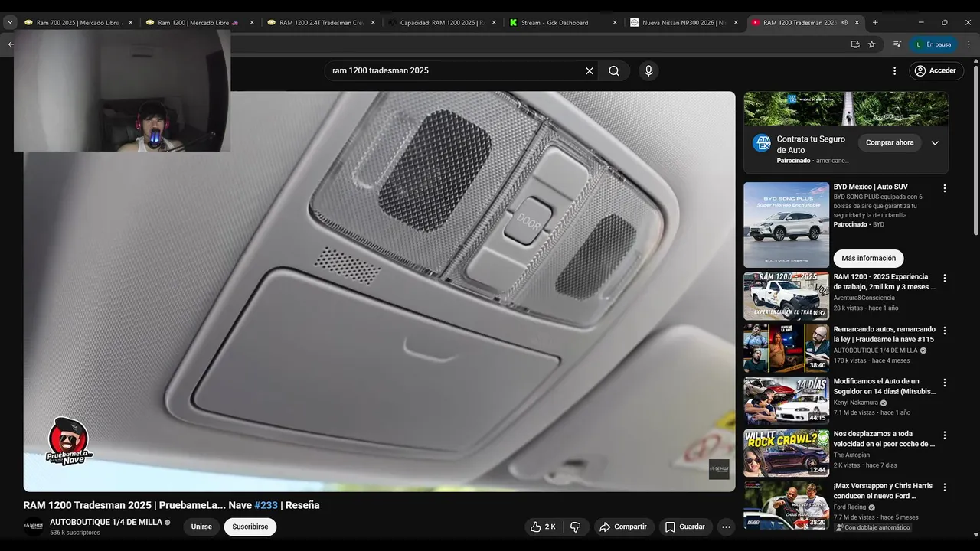The image size is (980, 551).
Task: Open a new browser tab
Action: tap(875, 23)
